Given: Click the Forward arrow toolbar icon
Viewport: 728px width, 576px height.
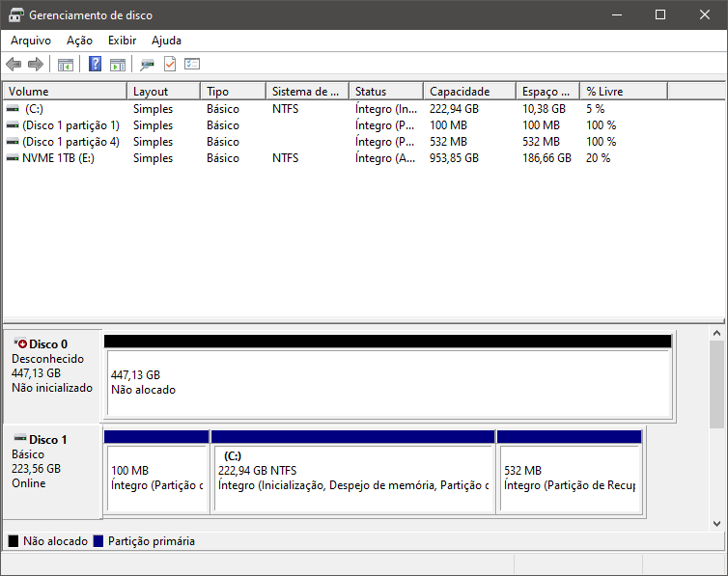Looking at the screenshot, I should click(36, 64).
